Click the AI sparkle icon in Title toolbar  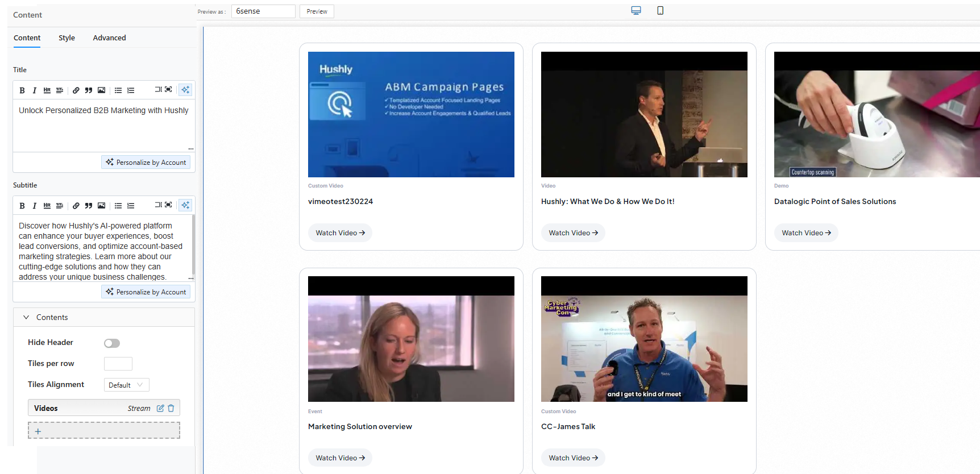(x=185, y=90)
